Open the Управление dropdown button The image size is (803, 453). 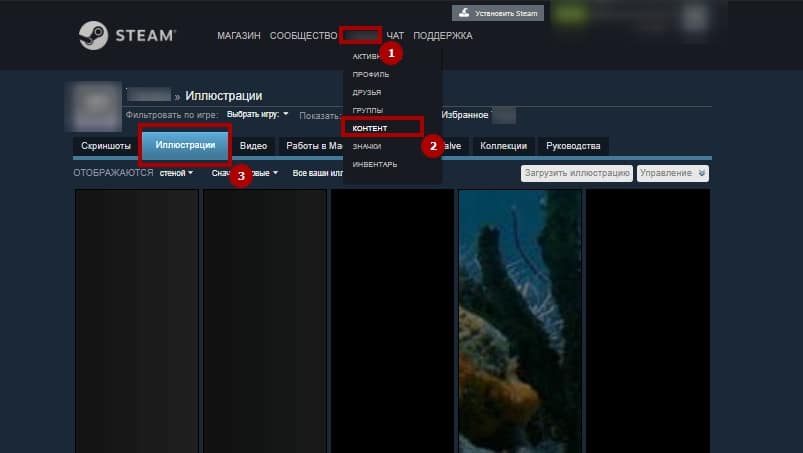click(673, 173)
